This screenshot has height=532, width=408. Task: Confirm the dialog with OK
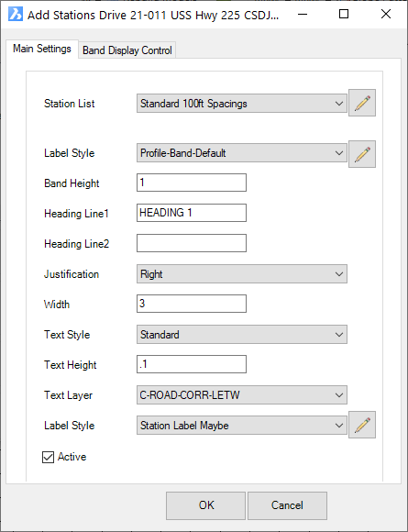click(x=206, y=505)
